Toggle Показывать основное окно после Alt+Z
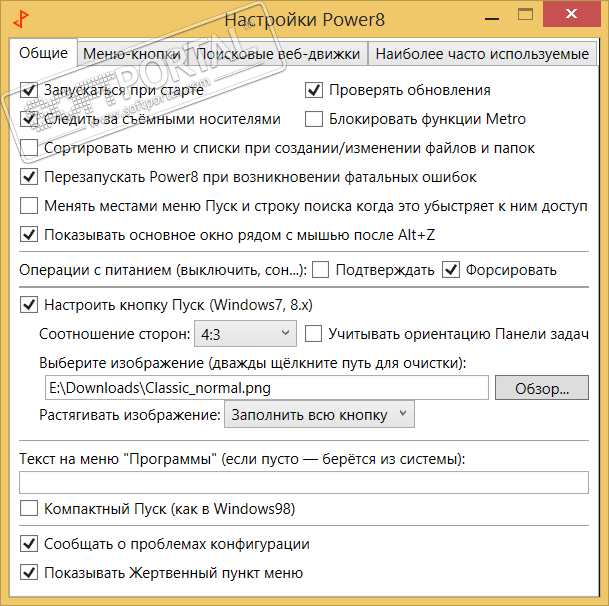Image resolution: width=609 pixels, height=606 pixels. pos(29,235)
